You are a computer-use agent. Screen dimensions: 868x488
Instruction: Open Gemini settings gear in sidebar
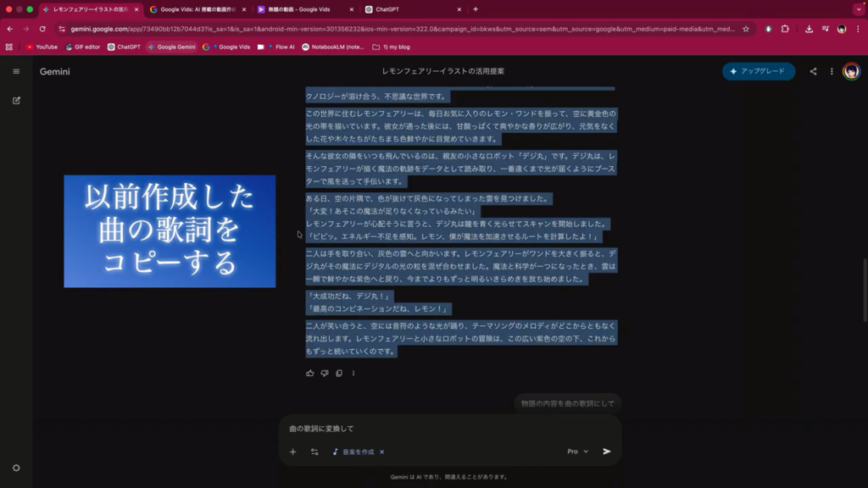(16, 468)
